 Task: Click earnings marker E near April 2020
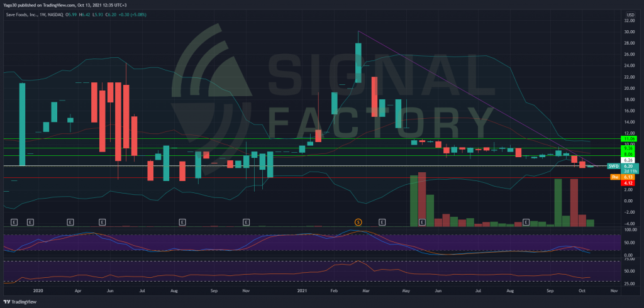click(70, 222)
